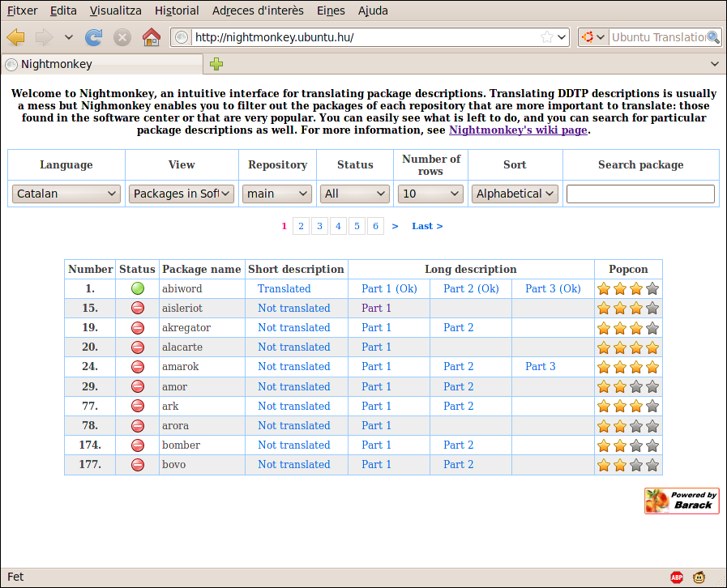This screenshot has height=588, width=727.
Task: Select the Nightmonkey tab
Action: (x=102, y=64)
